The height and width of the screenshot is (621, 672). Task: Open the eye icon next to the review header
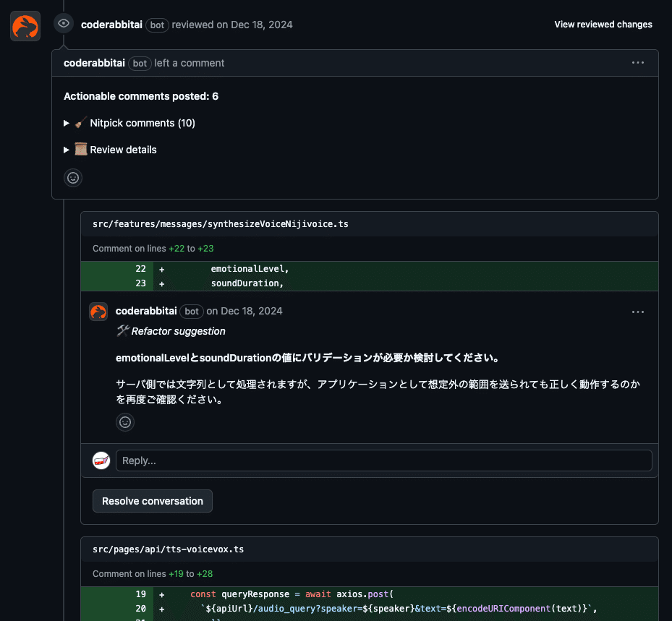click(x=64, y=23)
